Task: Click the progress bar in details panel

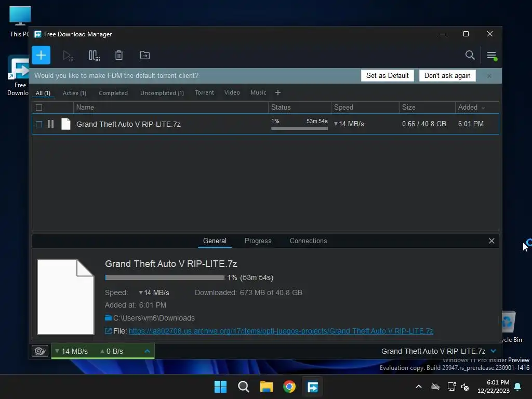Action: tap(165, 277)
